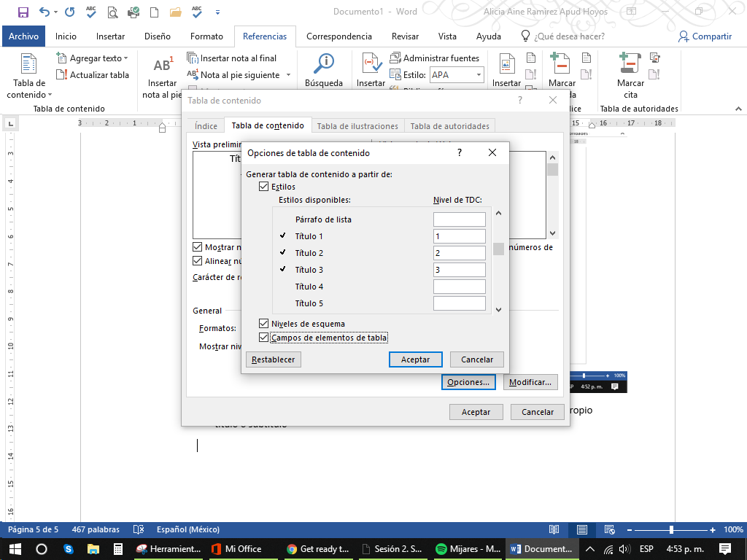This screenshot has width=747, height=560.
Task: Click the Redo circular arrow icon
Action: tap(69, 12)
